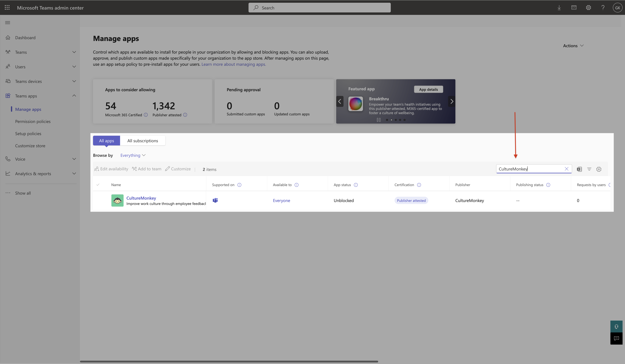The height and width of the screenshot is (364, 625).
Task: Click Publisher attested certification badge
Action: click(411, 201)
